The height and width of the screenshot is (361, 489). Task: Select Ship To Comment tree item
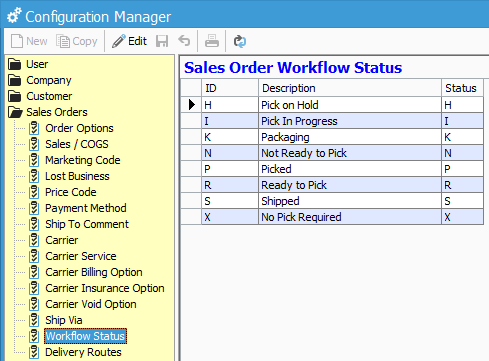click(x=87, y=224)
